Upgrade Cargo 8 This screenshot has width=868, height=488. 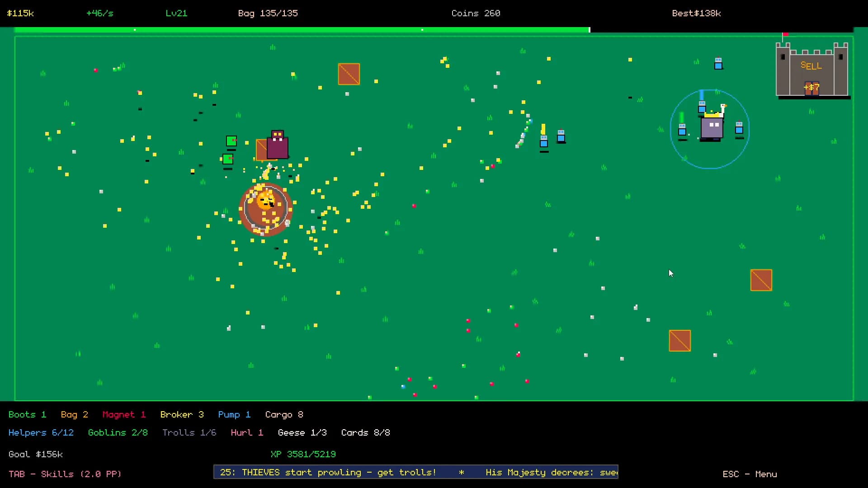click(x=284, y=414)
